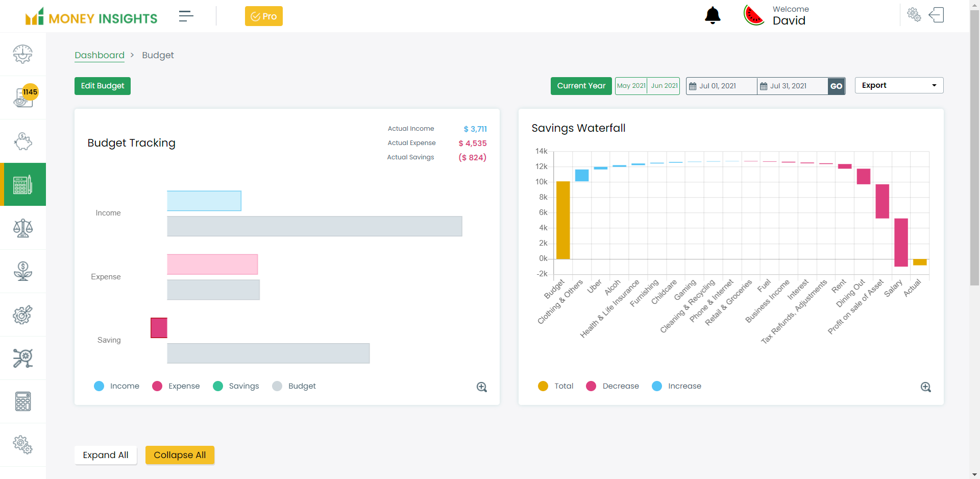
Task: Open the notifications bell icon
Action: pos(712,16)
